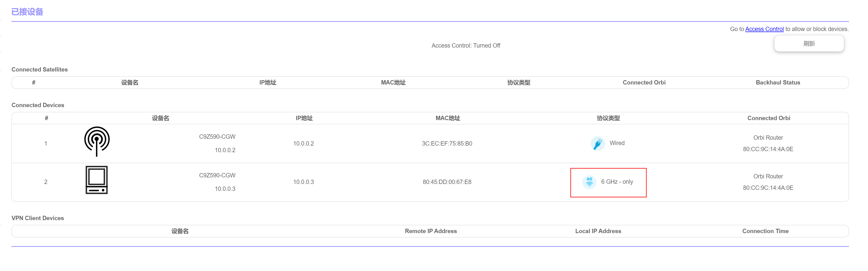Click the Wired connection type label

[x=617, y=143]
